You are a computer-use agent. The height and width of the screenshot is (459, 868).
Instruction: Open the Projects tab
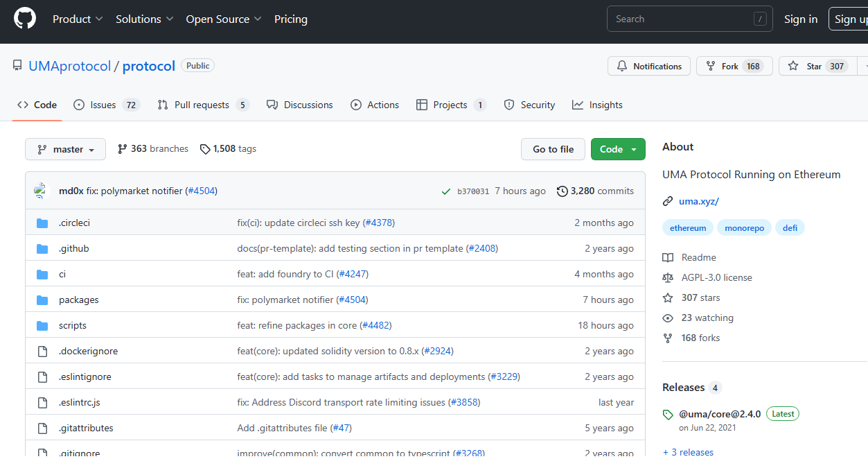coord(451,105)
